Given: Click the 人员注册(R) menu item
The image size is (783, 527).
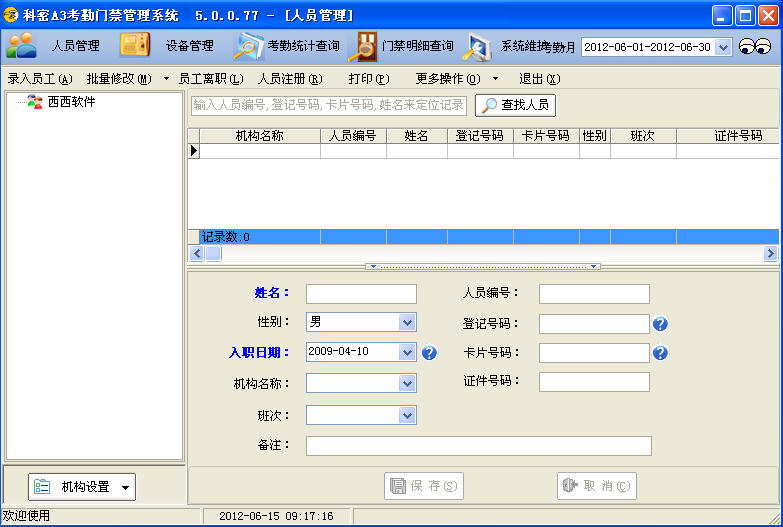Looking at the screenshot, I should 290,79.
